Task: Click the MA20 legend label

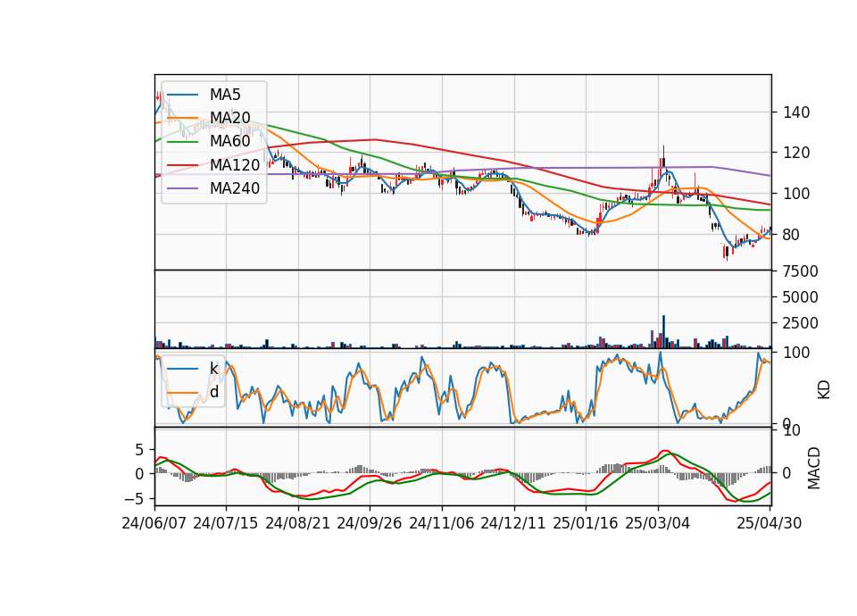Action: coord(229,118)
